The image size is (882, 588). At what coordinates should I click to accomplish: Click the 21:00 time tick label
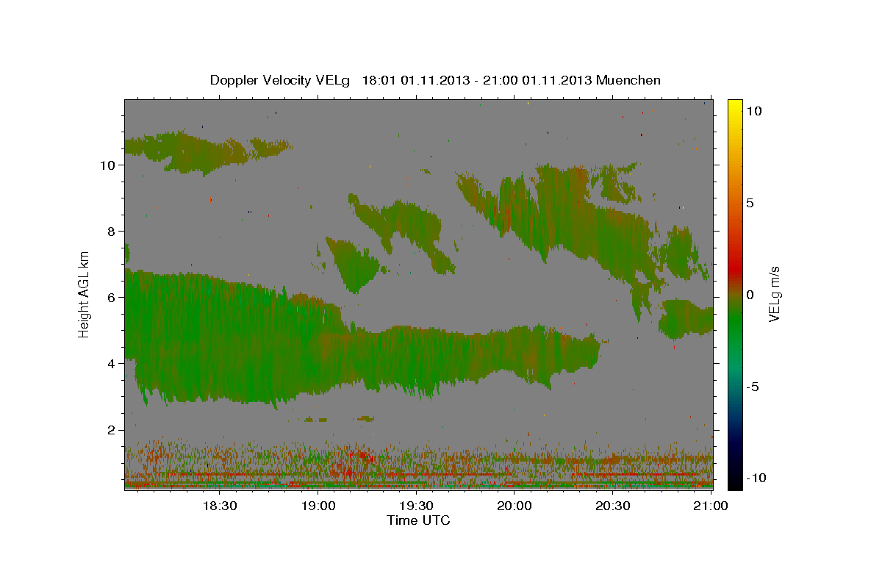pyautogui.click(x=711, y=506)
